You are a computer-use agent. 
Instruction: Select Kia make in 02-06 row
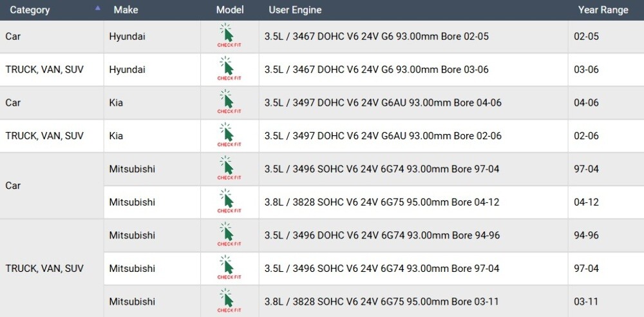point(116,136)
